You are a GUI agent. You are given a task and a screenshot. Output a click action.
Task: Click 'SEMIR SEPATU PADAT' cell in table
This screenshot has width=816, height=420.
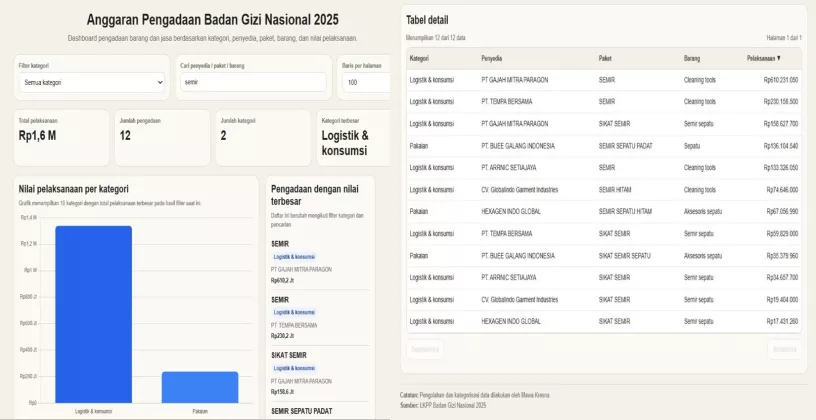point(625,146)
